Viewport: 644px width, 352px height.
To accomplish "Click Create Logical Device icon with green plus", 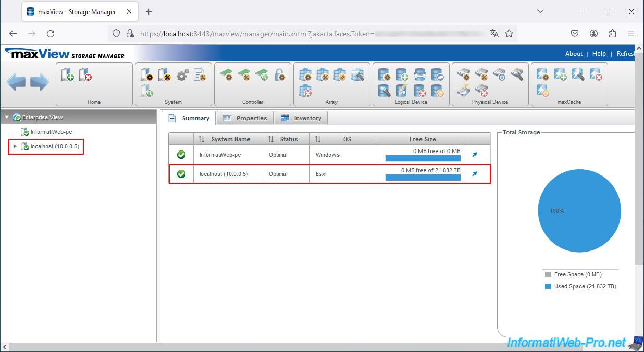I will [402, 75].
